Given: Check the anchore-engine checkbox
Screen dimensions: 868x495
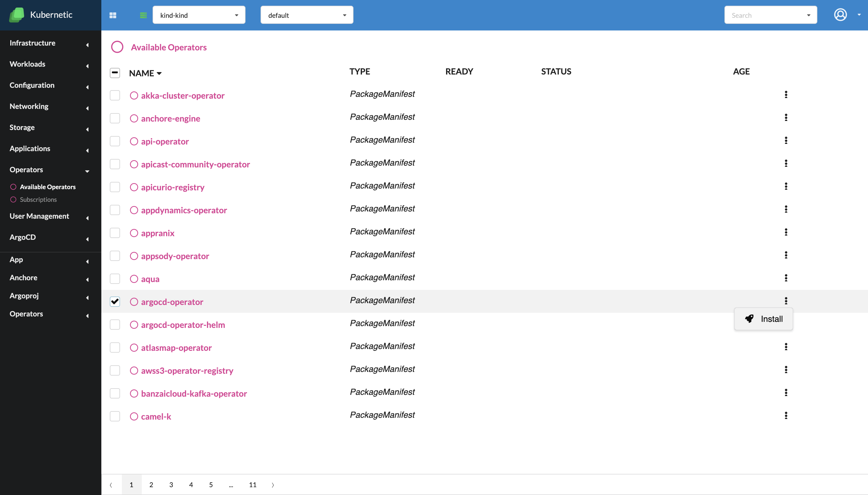Looking at the screenshot, I should pos(115,118).
